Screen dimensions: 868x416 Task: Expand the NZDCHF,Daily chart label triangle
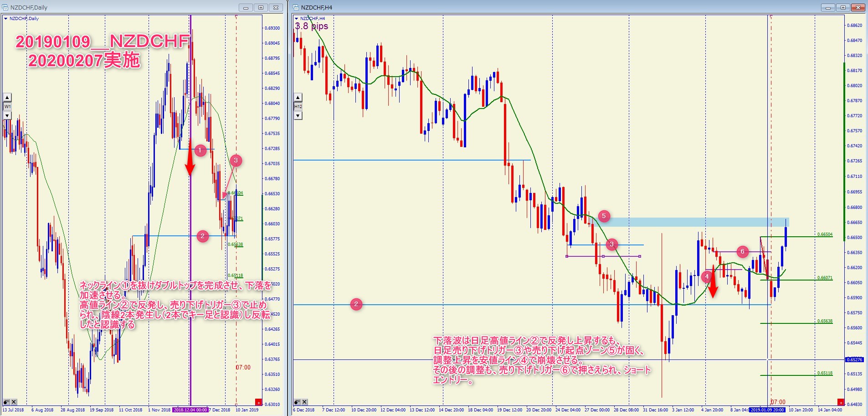click(5, 19)
